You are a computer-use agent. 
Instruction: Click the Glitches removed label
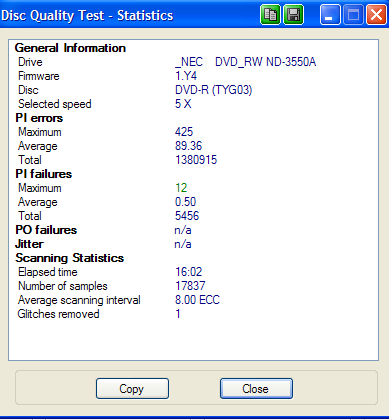pyautogui.click(x=58, y=314)
